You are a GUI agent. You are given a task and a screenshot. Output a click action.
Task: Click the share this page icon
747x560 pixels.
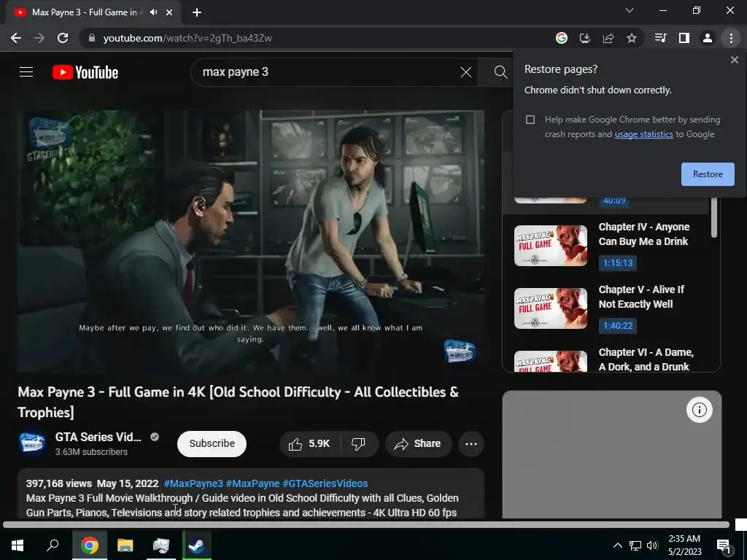[608, 38]
